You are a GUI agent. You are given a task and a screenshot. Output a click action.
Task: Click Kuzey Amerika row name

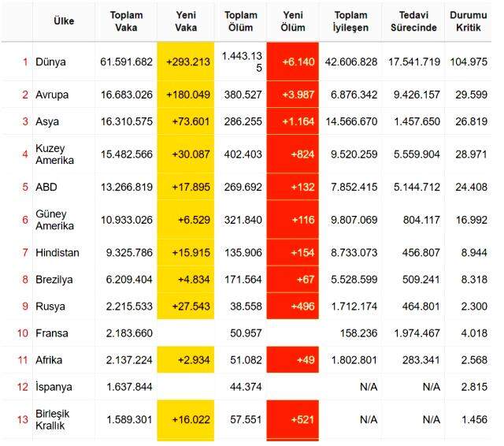tap(54, 154)
